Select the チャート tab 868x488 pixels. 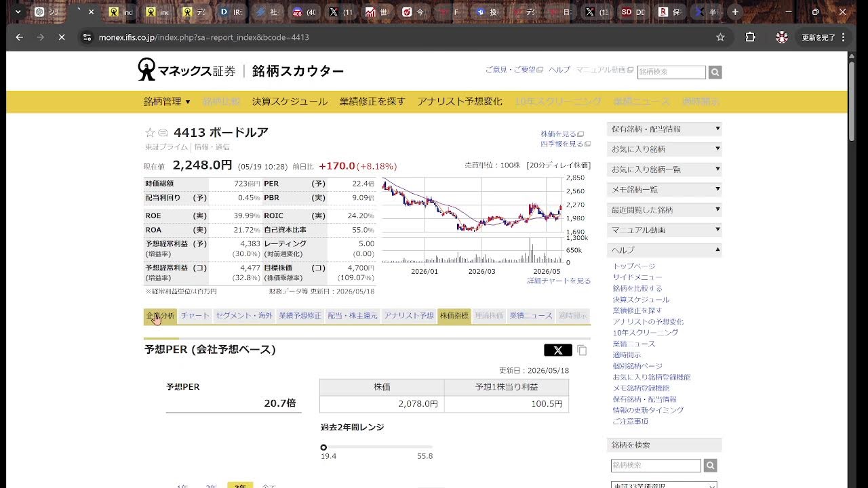pos(195,316)
